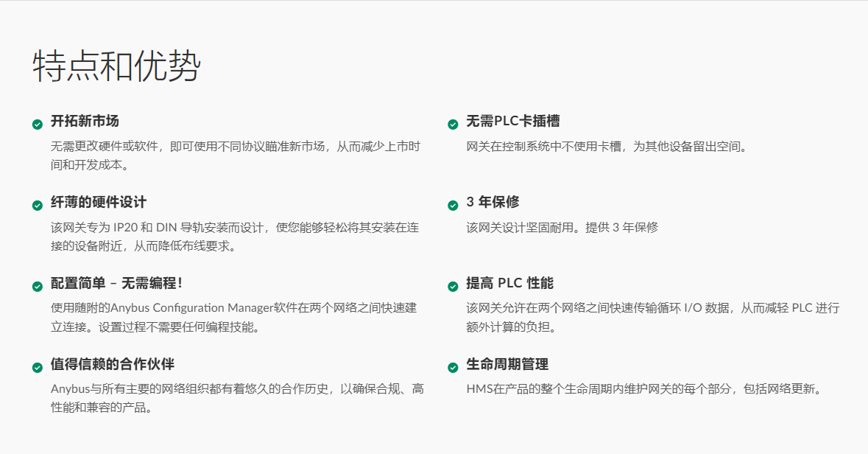Click the green checkmark beside 开拓新市场
Viewport: 868px width, 454px height.
point(38,125)
